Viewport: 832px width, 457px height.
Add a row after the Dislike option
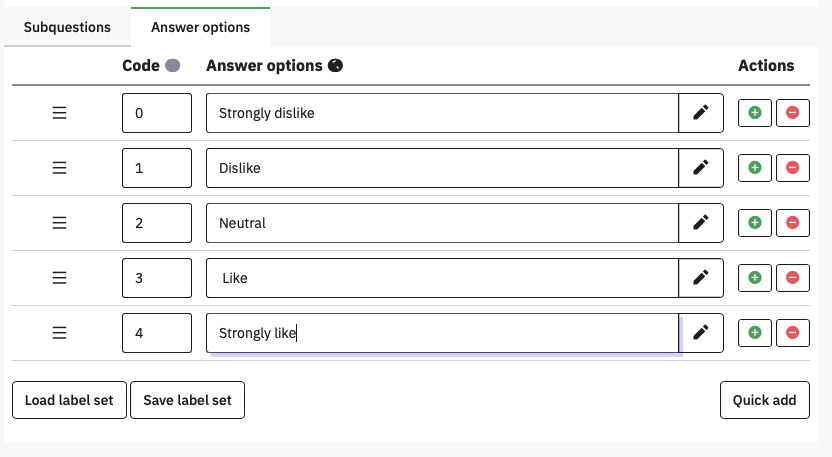pyautogui.click(x=755, y=168)
